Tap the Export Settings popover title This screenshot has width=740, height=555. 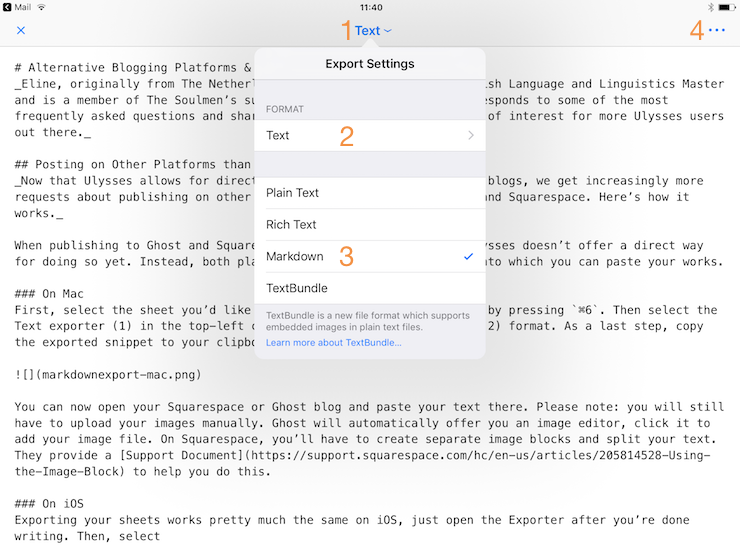click(x=370, y=64)
